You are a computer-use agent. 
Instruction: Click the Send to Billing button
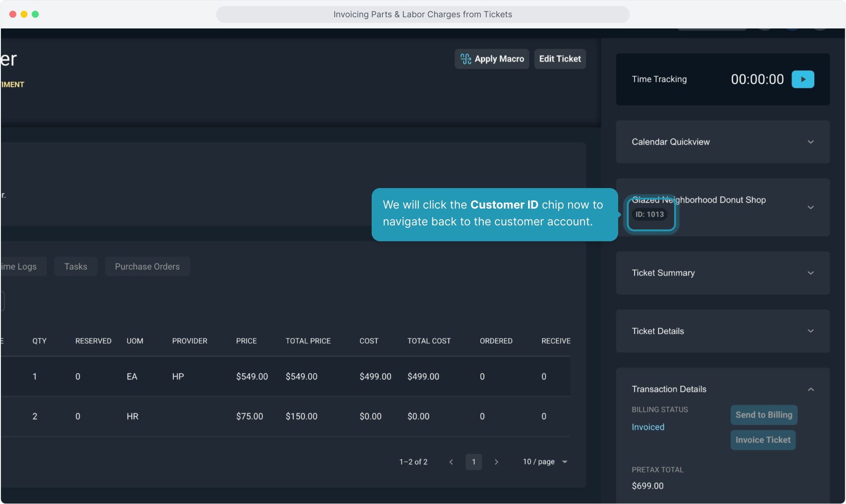(763, 415)
